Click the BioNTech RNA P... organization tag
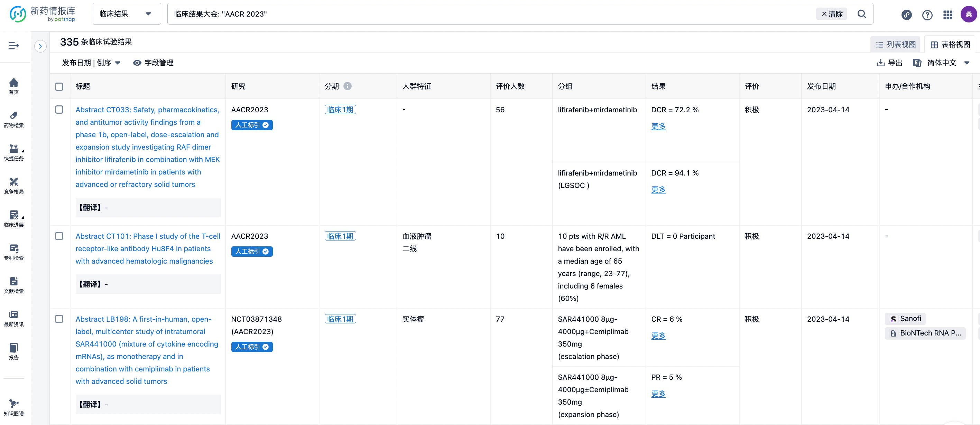 tap(925, 333)
